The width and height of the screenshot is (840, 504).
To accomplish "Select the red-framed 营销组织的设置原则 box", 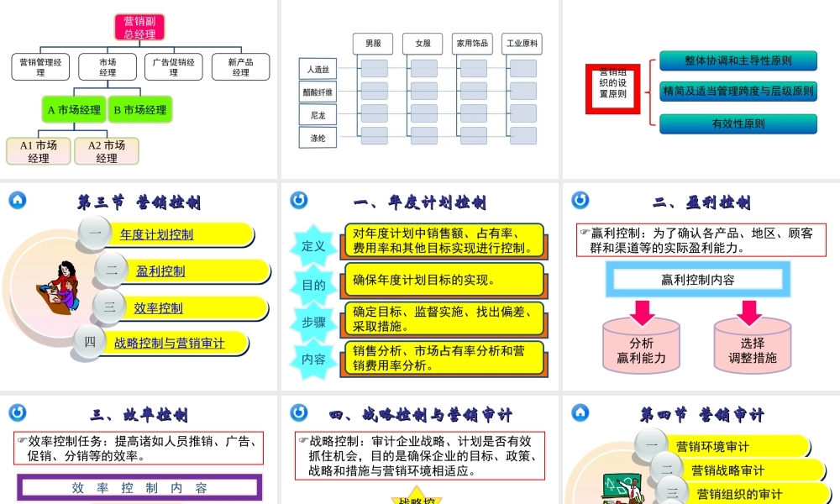I will (x=612, y=87).
